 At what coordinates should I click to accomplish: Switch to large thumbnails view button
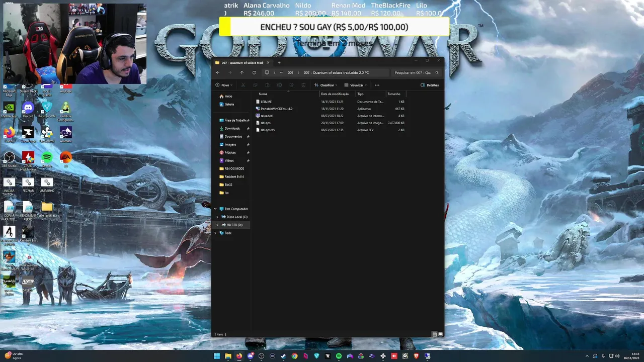[440, 334]
